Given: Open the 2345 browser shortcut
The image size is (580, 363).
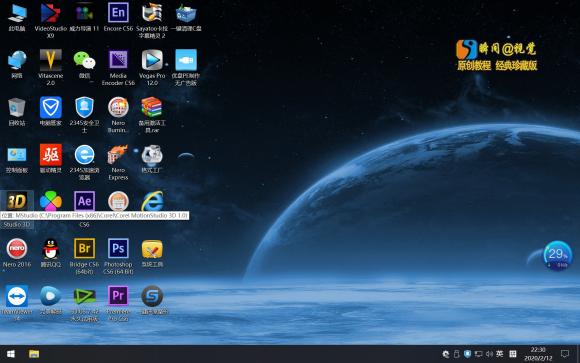Looking at the screenshot, I should tap(84, 155).
